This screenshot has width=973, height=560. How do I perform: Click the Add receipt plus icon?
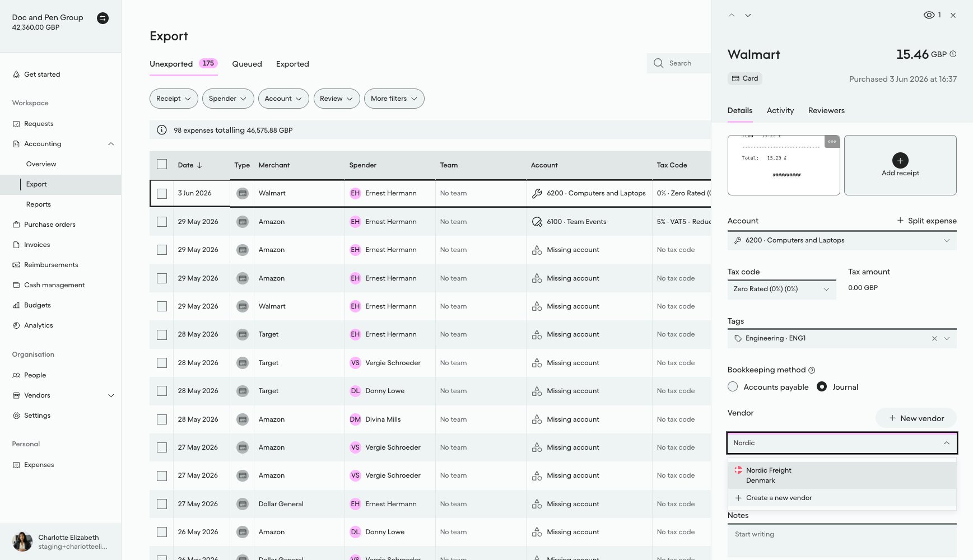click(x=900, y=160)
